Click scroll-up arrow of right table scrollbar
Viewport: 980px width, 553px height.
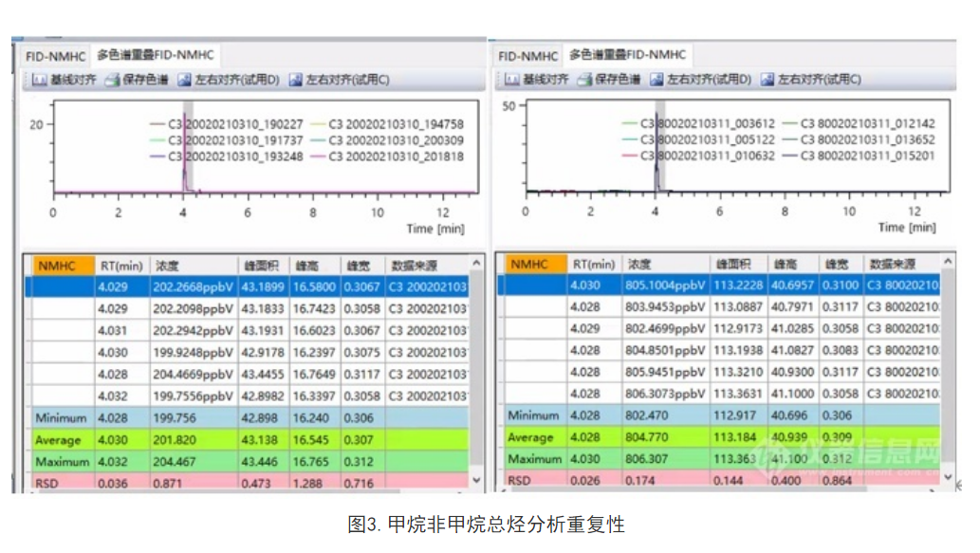point(947,261)
